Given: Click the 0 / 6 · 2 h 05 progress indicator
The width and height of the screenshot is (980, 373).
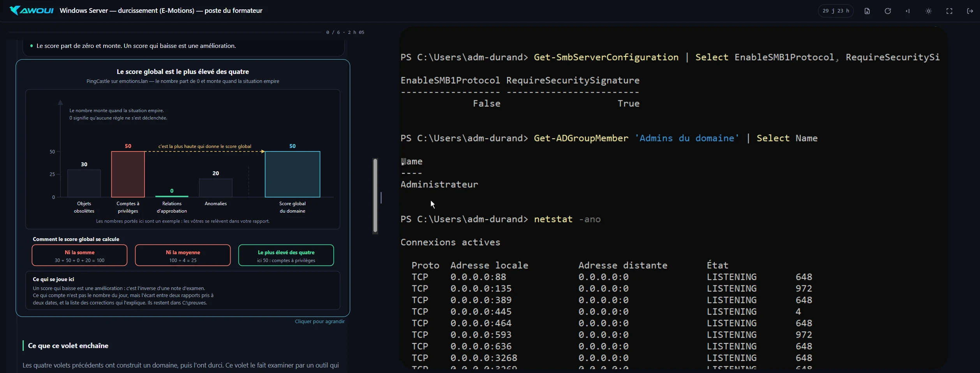Looking at the screenshot, I should [345, 32].
